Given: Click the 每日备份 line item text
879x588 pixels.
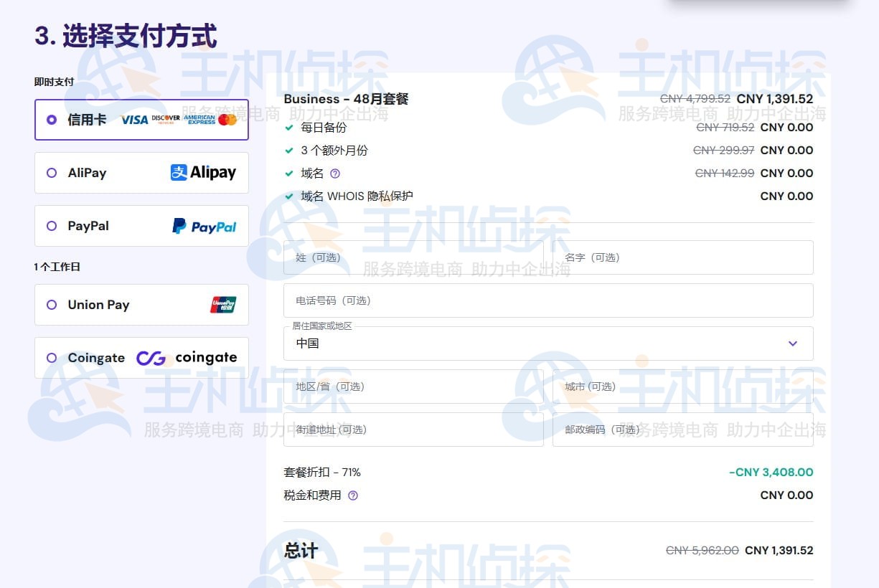Looking at the screenshot, I should pyautogui.click(x=324, y=128).
